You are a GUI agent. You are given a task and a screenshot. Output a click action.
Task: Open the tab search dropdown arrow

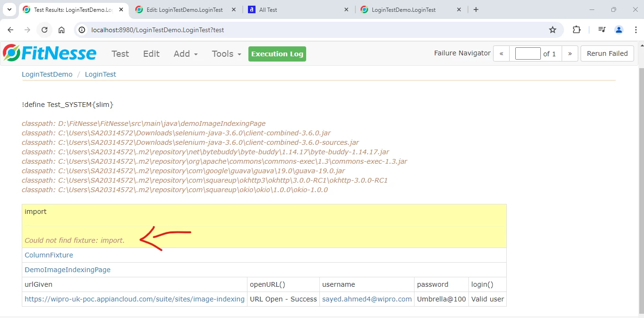[x=9, y=9]
